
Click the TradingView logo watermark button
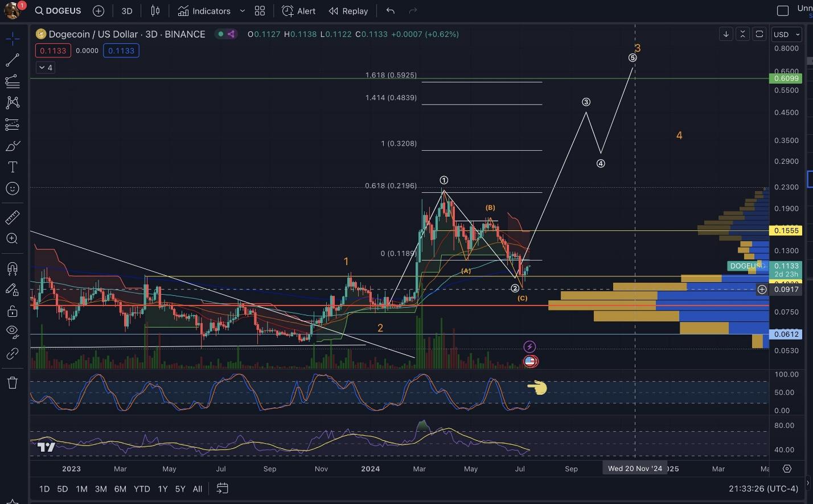[x=46, y=447]
